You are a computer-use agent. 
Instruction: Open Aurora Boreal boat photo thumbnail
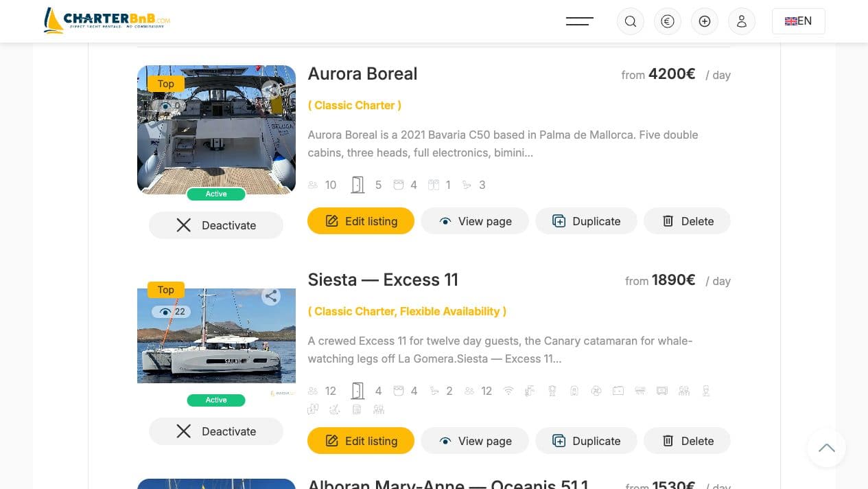[216, 130]
